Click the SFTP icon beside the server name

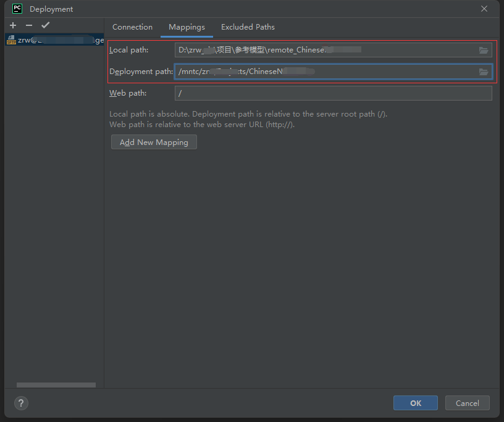[11, 40]
